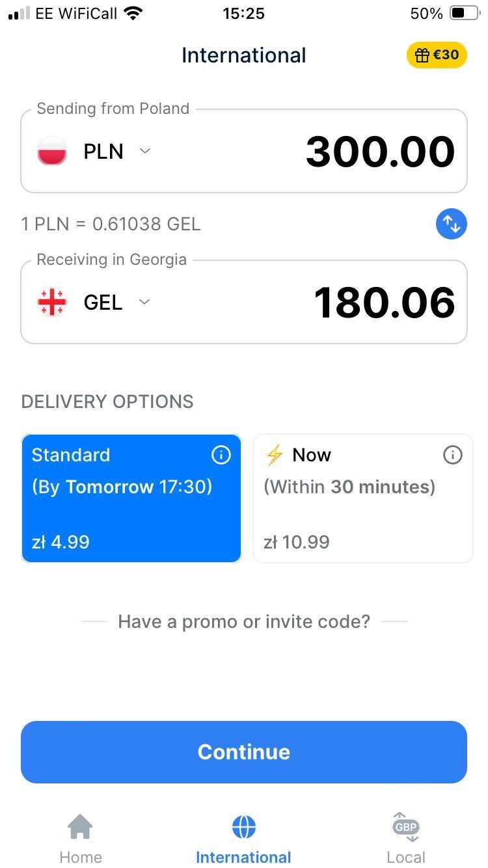Tap the battery indicator in status bar
Screen dimensions: 488x868
[x=465, y=13]
